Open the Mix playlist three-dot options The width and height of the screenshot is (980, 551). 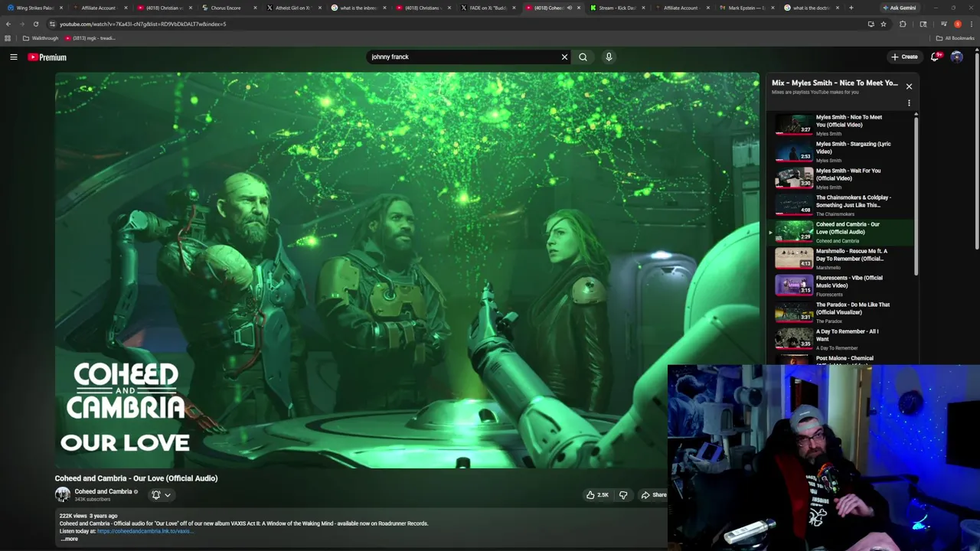pyautogui.click(x=909, y=103)
